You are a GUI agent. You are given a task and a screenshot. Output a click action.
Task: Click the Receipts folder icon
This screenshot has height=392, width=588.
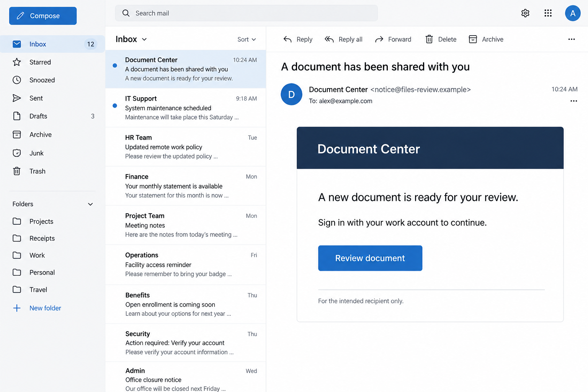pyautogui.click(x=17, y=238)
